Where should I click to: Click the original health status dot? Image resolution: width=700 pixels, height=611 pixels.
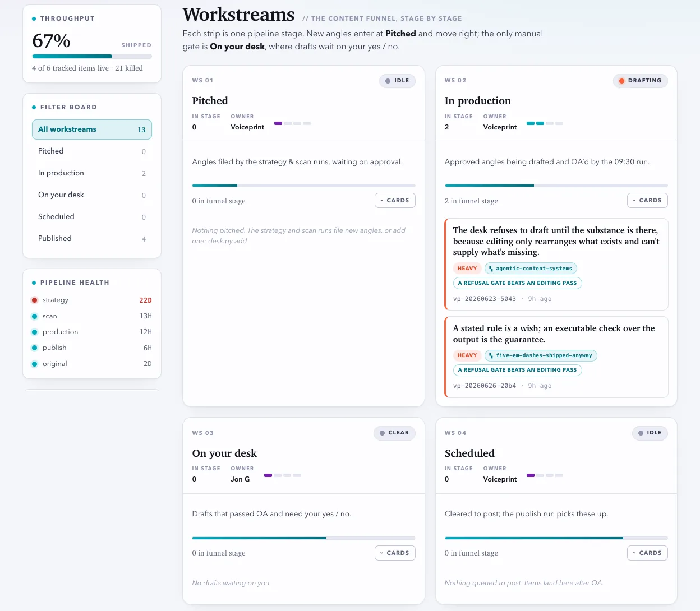tap(35, 364)
